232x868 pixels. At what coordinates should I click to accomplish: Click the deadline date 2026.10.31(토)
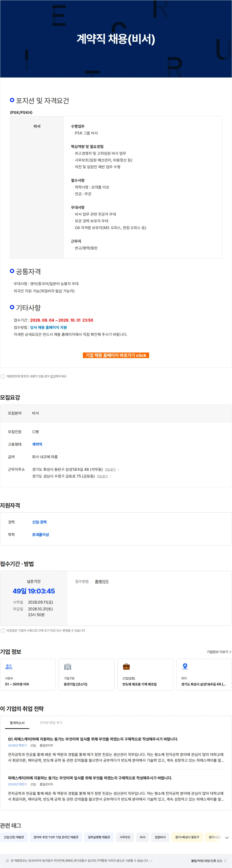tap(40, 609)
